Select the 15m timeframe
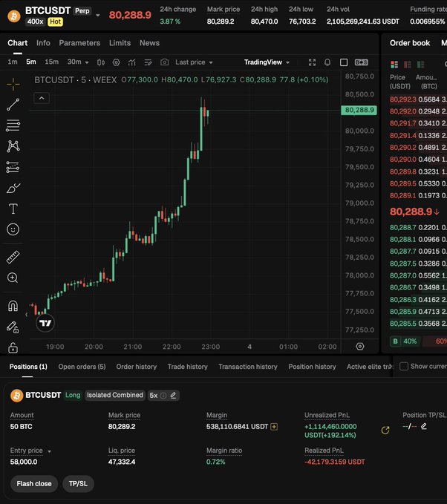Image resolution: width=447 pixels, height=504 pixels. tap(52, 62)
